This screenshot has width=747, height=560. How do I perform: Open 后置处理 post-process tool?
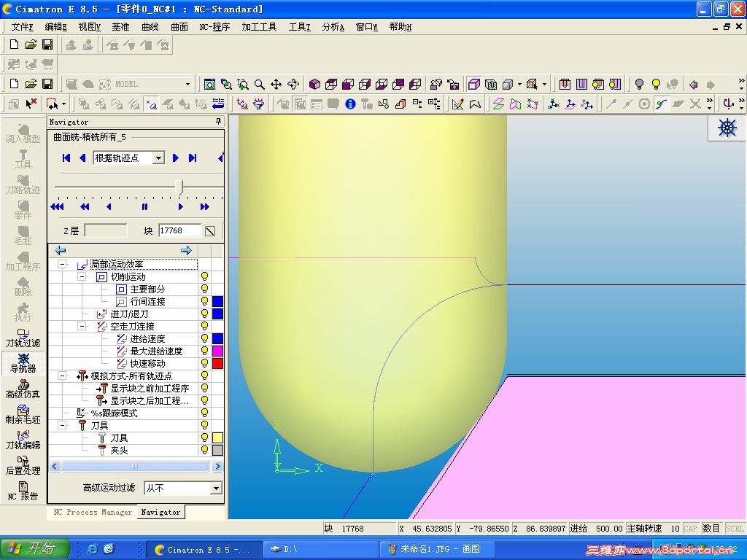point(23,465)
